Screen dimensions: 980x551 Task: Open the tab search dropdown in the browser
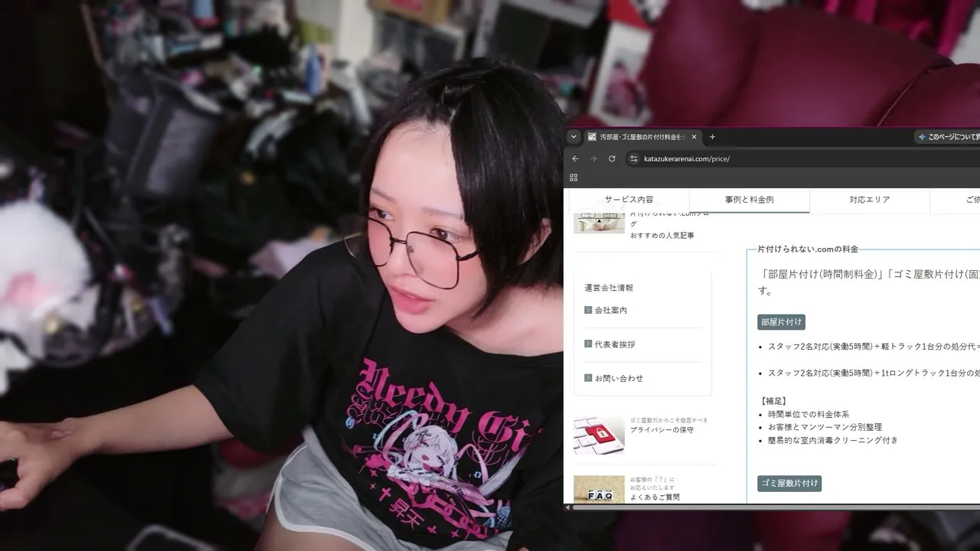(573, 137)
